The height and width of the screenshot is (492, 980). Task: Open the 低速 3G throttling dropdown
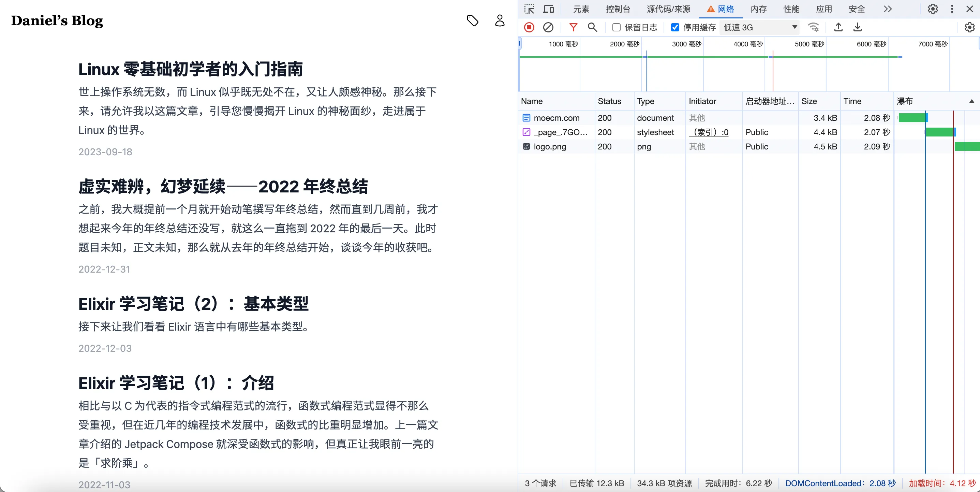(x=760, y=27)
